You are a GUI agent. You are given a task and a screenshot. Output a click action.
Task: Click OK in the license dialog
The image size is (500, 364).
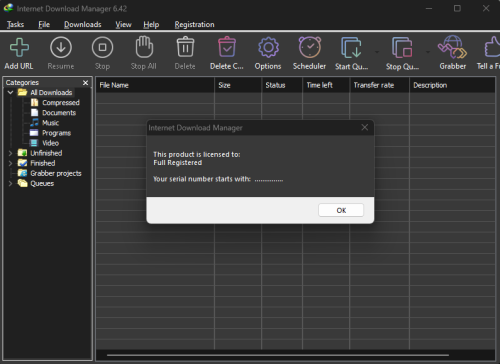(341, 210)
